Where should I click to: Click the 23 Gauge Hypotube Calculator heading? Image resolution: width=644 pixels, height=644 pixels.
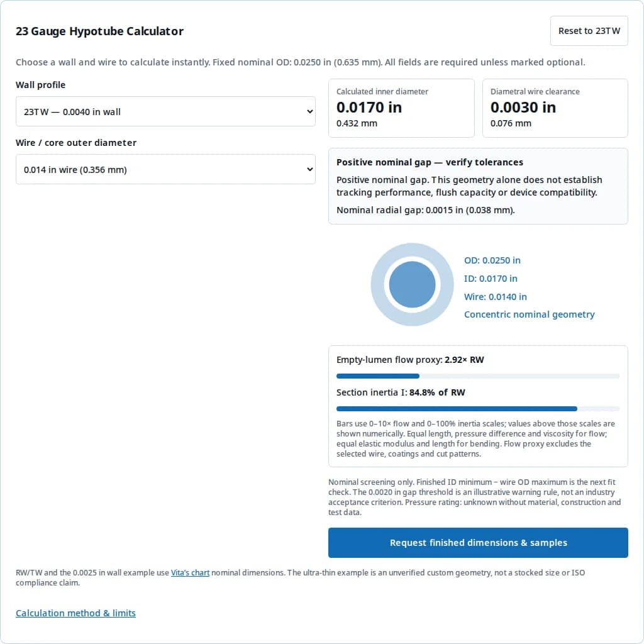pyautogui.click(x=100, y=31)
